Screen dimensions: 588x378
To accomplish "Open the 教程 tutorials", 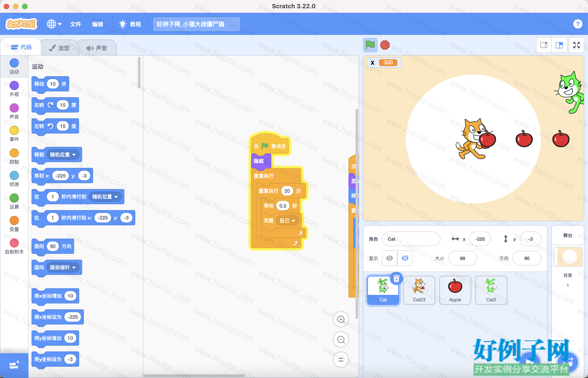I will pos(130,24).
